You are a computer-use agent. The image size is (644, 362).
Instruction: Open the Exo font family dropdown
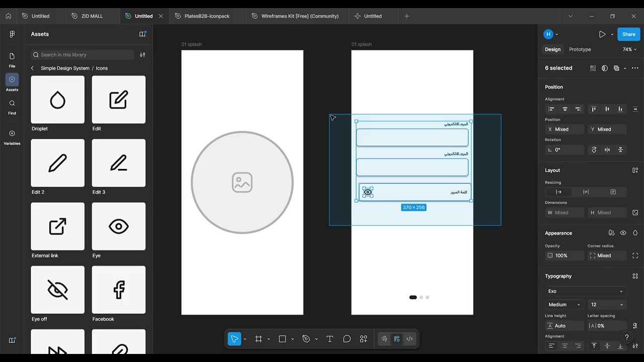[x=586, y=291]
